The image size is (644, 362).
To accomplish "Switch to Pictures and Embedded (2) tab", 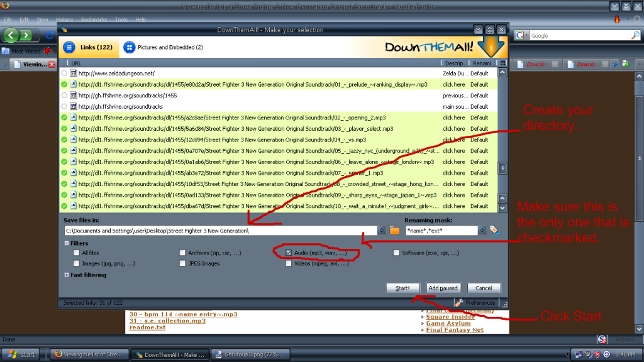I will (x=163, y=47).
